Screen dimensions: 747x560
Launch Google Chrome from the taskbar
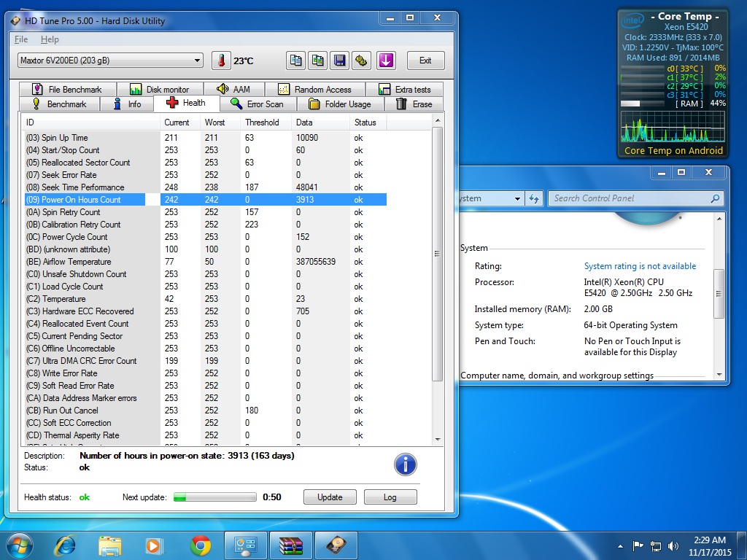click(201, 545)
